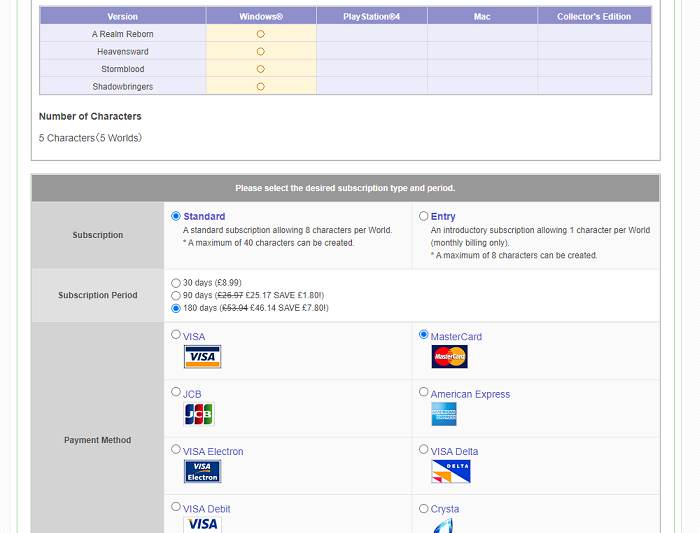Select Crysta payment radio button

(424, 508)
